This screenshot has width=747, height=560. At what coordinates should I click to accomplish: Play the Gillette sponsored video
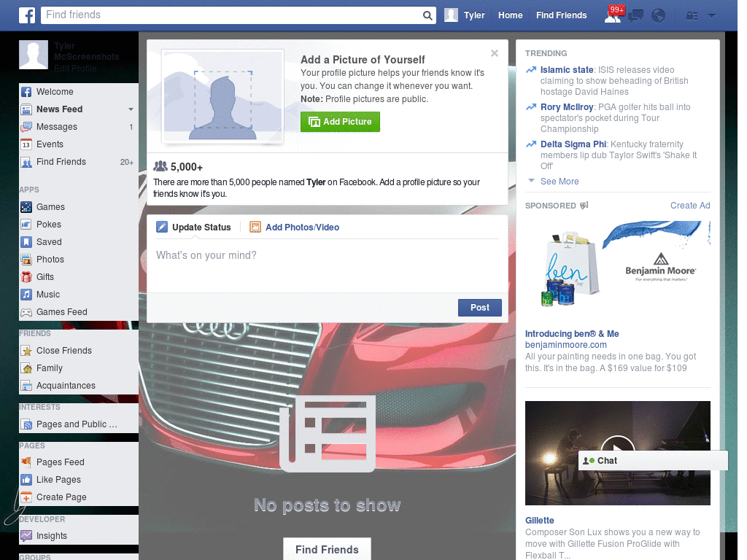(x=618, y=448)
